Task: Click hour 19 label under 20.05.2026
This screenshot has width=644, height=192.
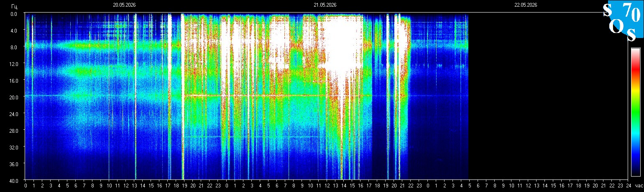Action: pyautogui.click(x=184, y=186)
